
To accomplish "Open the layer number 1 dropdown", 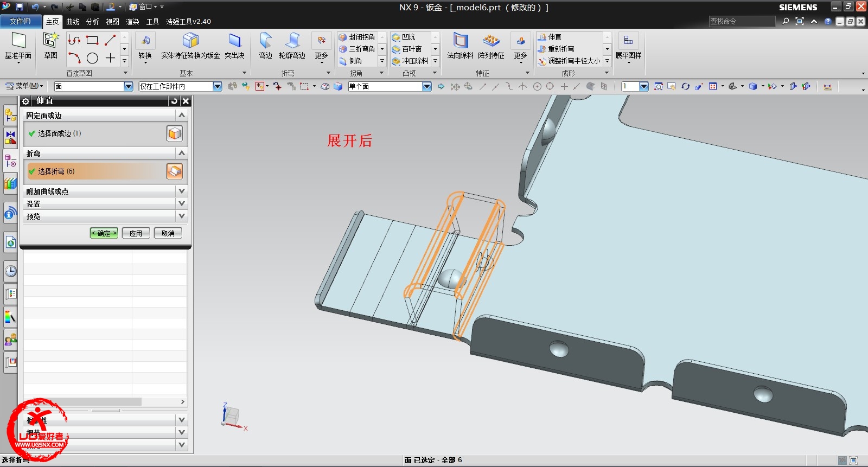I will click(644, 86).
